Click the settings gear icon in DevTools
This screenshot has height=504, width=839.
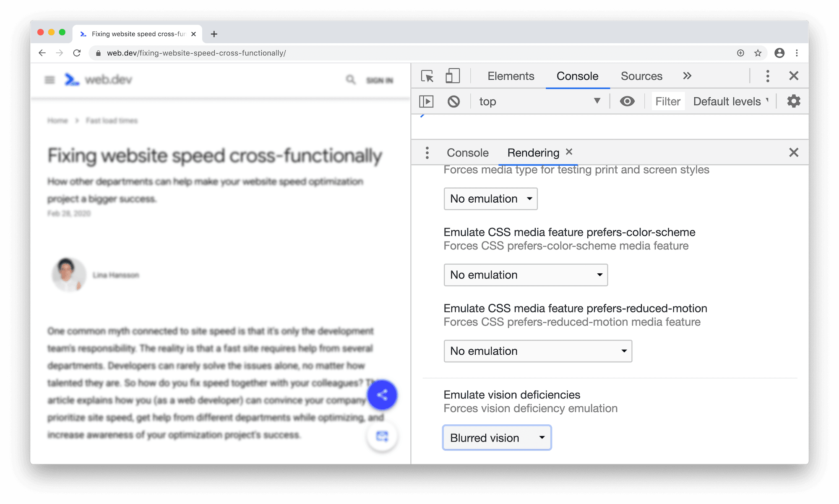pyautogui.click(x=793, y=101)
